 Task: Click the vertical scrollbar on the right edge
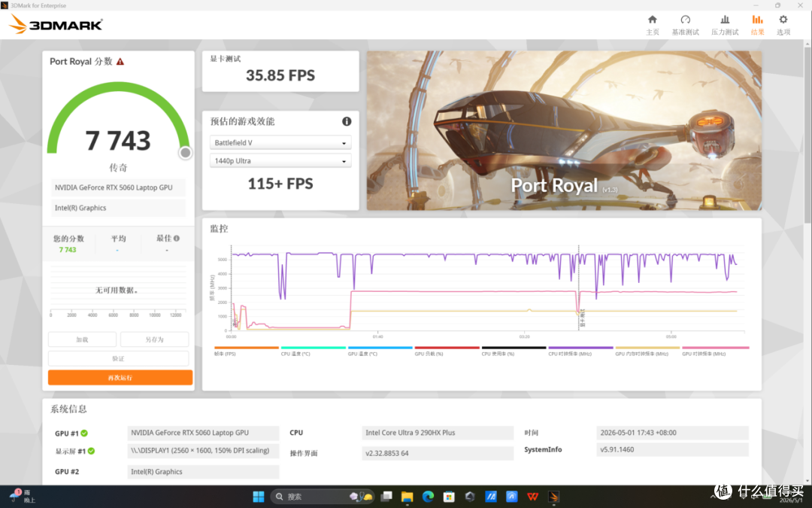(x=807, y=135)
